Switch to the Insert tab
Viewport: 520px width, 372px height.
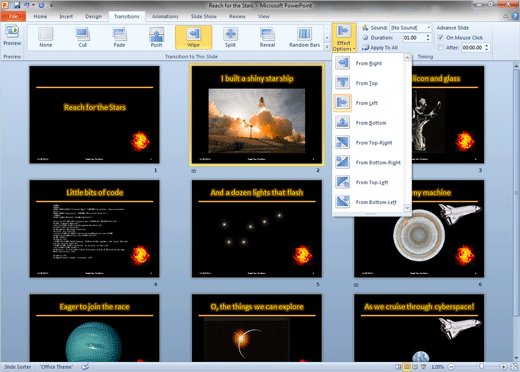(66, 16)
